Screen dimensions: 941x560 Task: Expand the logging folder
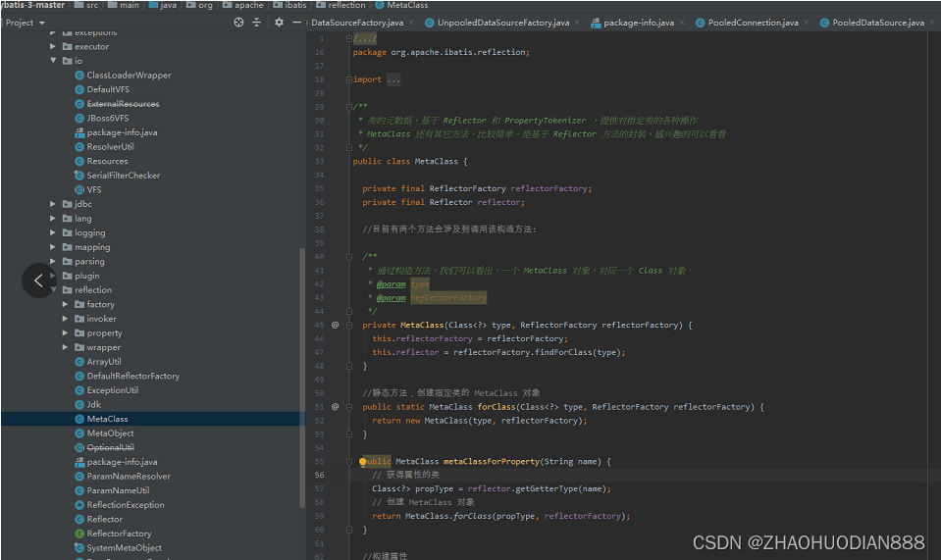pos(53,232)
